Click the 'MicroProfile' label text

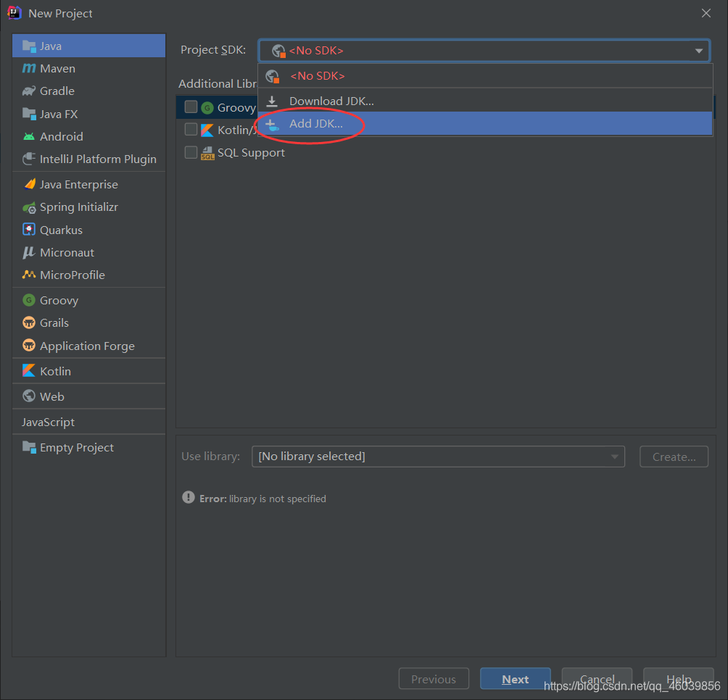click(73, 275)
